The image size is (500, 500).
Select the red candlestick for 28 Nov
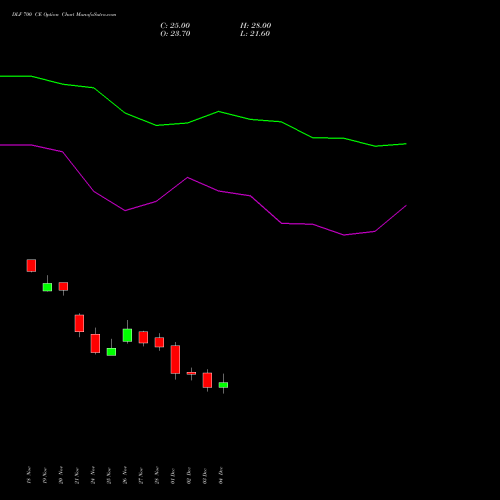tap(159, 342)
